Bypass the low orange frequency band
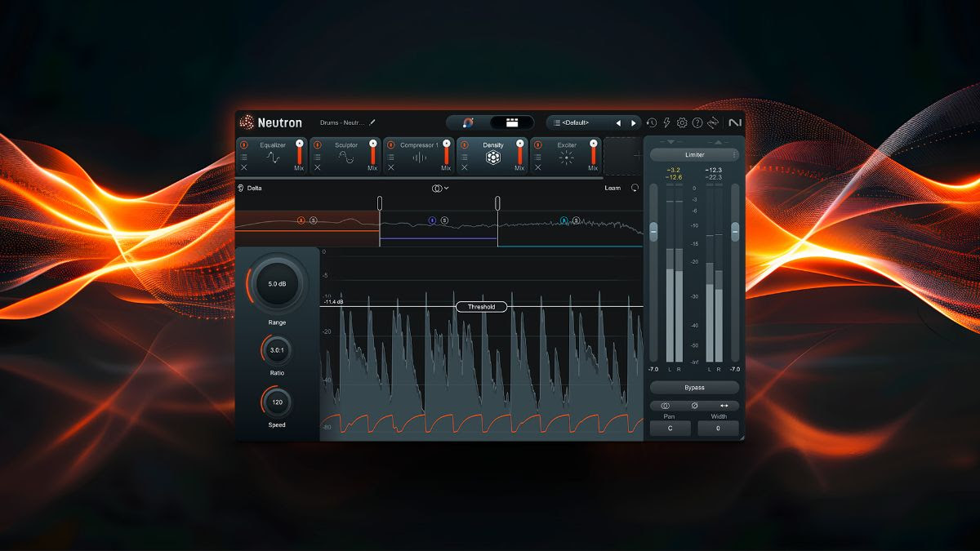980x551 pixels. click(x=301, y=220)
